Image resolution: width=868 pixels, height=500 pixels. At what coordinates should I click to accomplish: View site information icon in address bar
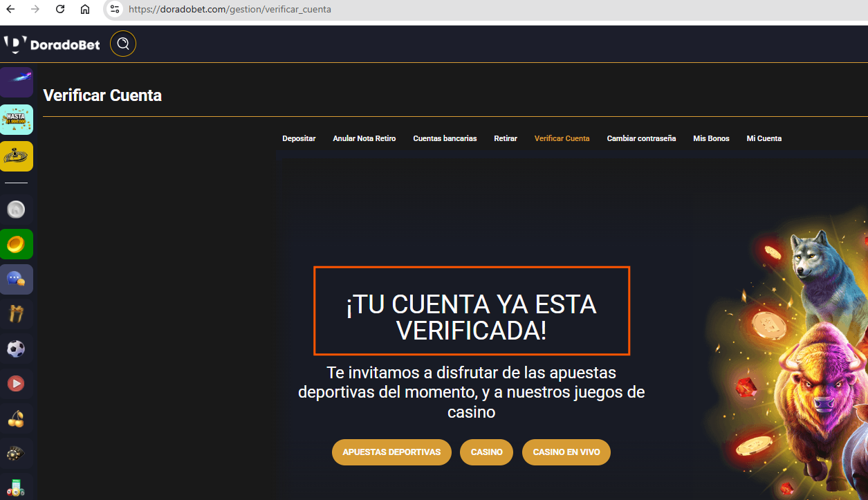[x=115, y=10]
